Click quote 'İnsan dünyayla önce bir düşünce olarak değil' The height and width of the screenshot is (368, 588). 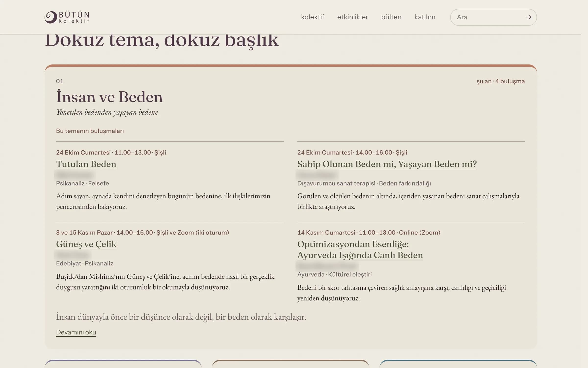(x=181, y=317)
